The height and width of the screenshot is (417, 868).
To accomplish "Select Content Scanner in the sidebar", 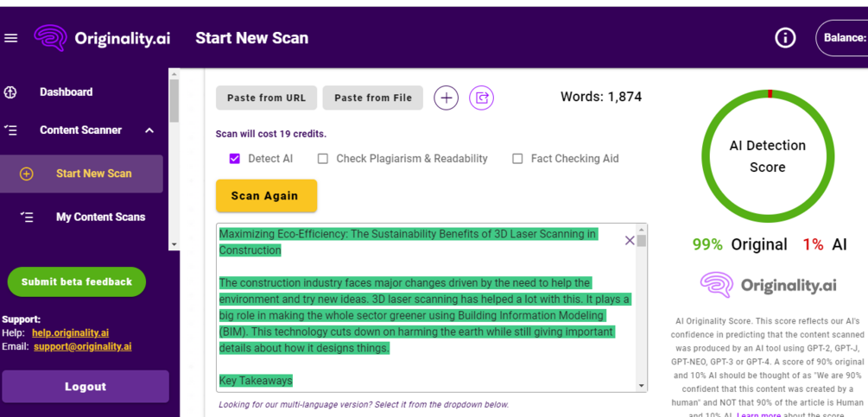I will click(81, 130).
